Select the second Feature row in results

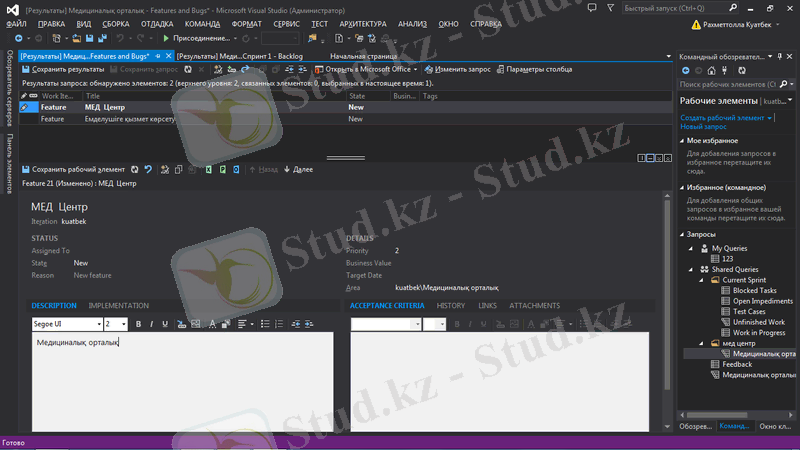[x=345, y=119]
